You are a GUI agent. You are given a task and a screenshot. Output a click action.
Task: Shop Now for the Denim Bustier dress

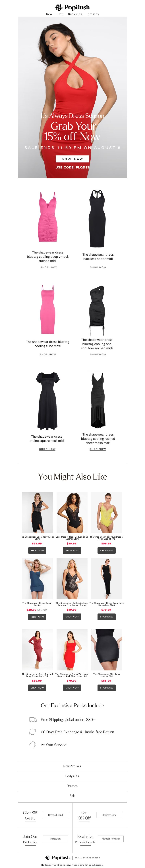[x=37, y=617]
